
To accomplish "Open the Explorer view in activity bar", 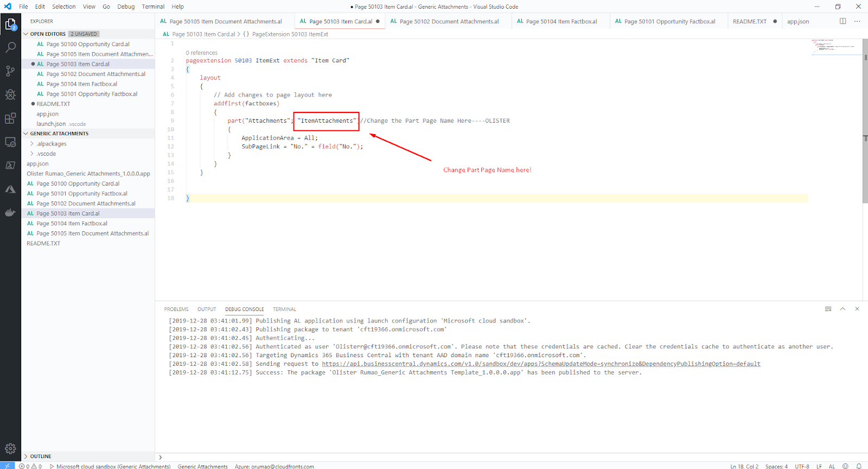I will point(10,24).
